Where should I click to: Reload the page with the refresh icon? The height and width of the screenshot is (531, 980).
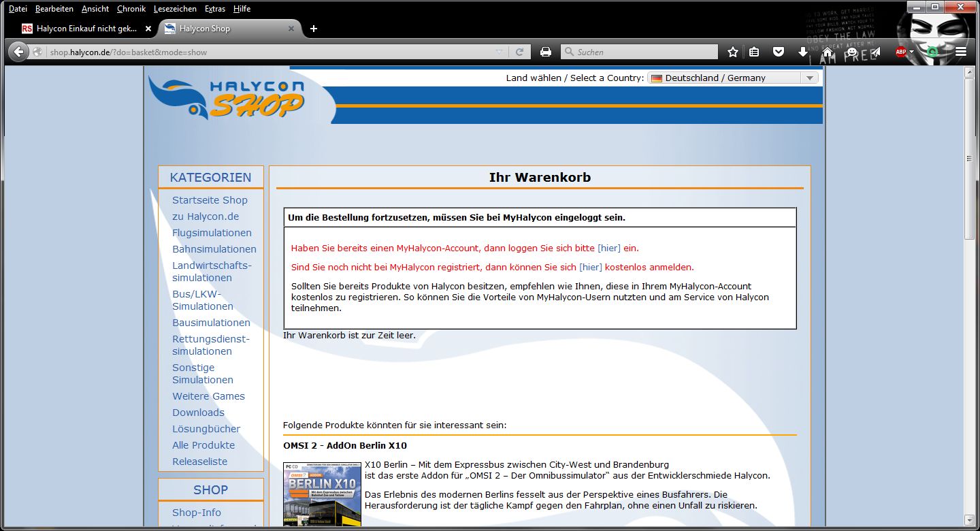click(519, 52)
